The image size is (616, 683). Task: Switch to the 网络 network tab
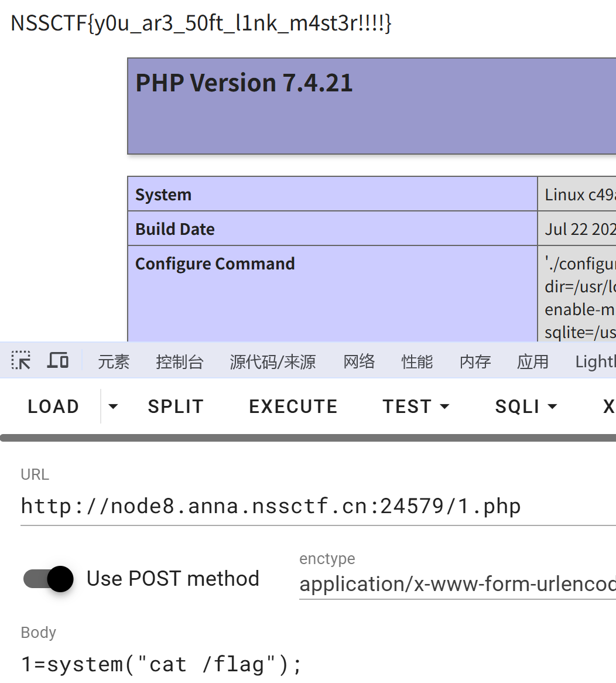[x=359, y=361]
